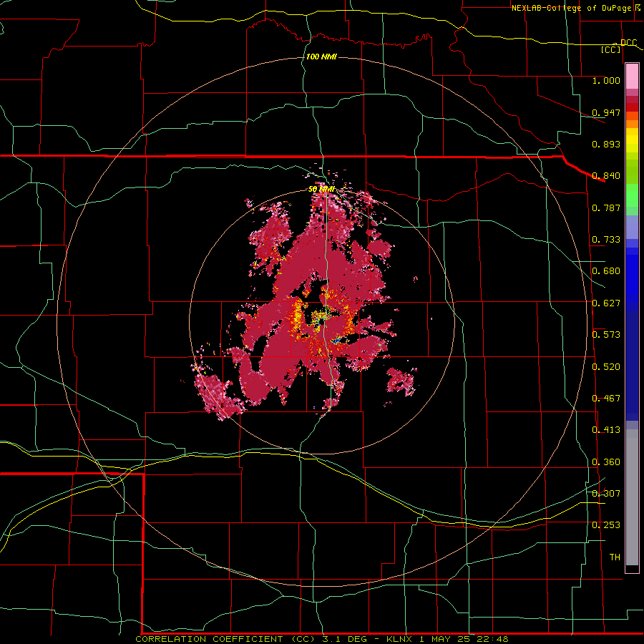Click the 3.1 DEG elevation text
Image resolution: width=644 pixels, height=644 pixels.
coord(345,639)
